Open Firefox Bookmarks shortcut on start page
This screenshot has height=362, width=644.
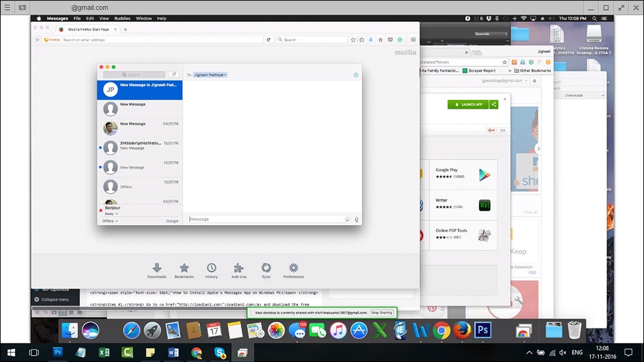(184, 271)
